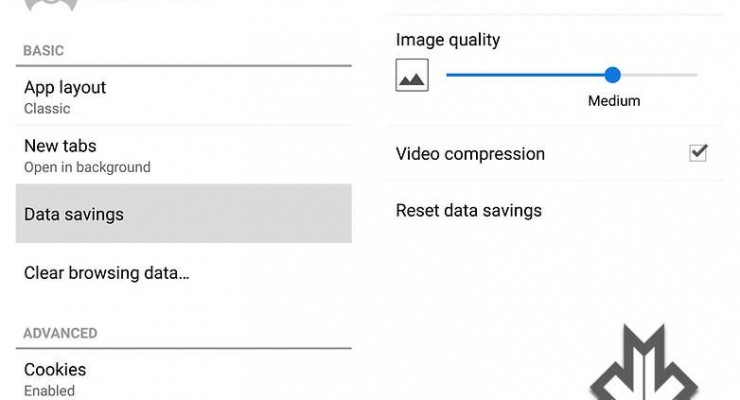Viewport: 740px width, 400px height.
Task: Click the Enabled status under Cookies
Action: tap(49, 390)
